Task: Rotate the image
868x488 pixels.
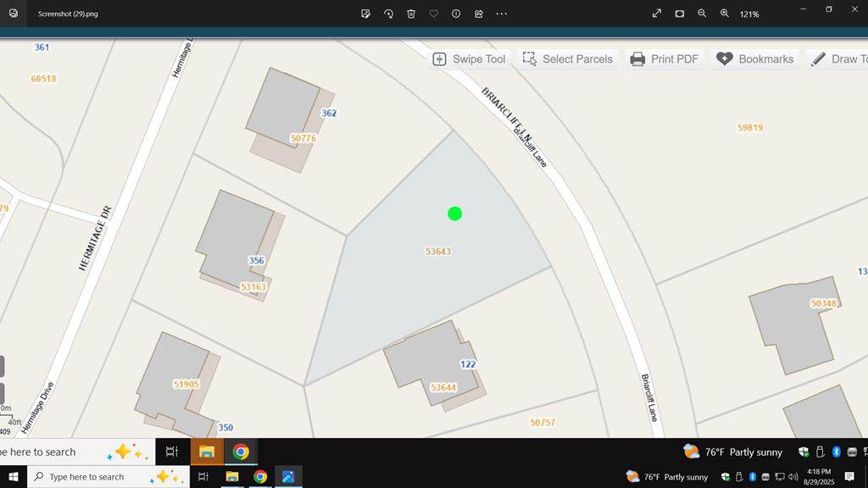Action: 388,14
